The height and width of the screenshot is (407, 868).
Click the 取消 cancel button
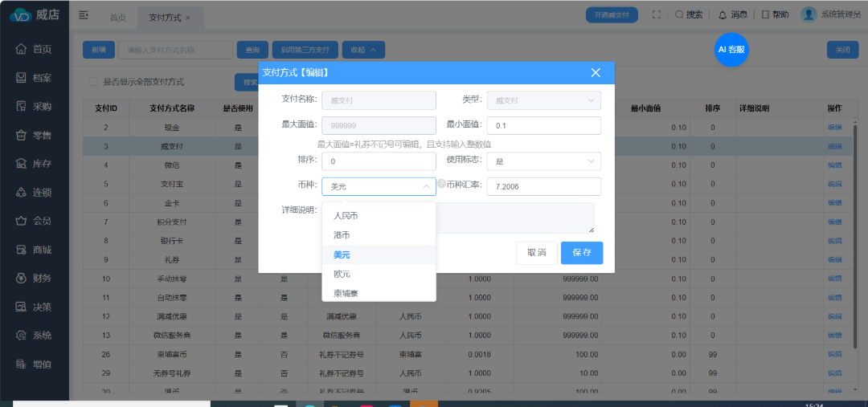[536, 253]
